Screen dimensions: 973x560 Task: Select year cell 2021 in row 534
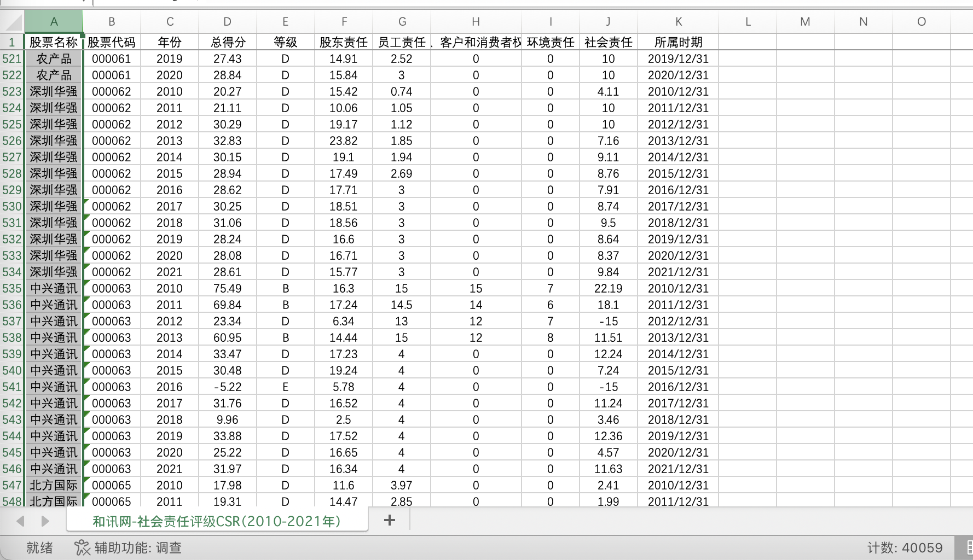pyautogui.click(x=170, y=272)
